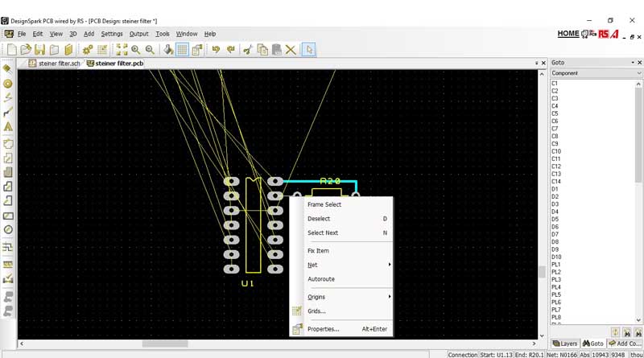Screen dimensions: 644x358
Task: Open the Tools menu
Action: point(163,34)
